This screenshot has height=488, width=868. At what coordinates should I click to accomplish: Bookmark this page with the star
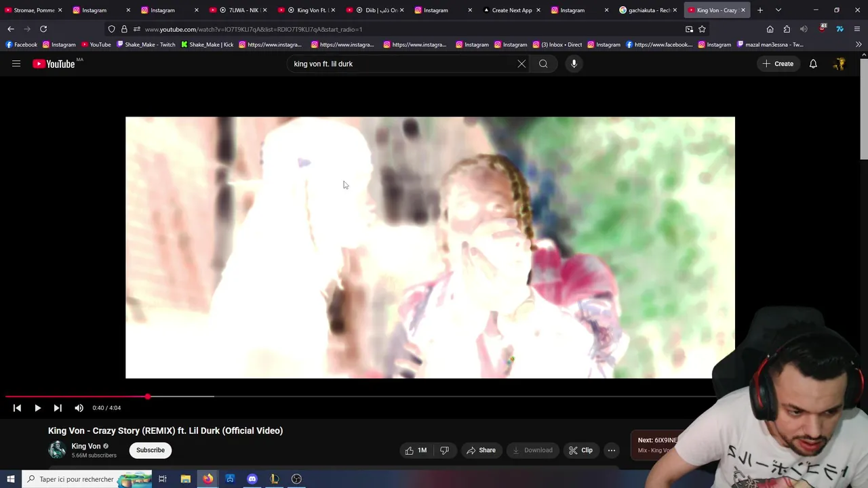click(x=702, y=29)
